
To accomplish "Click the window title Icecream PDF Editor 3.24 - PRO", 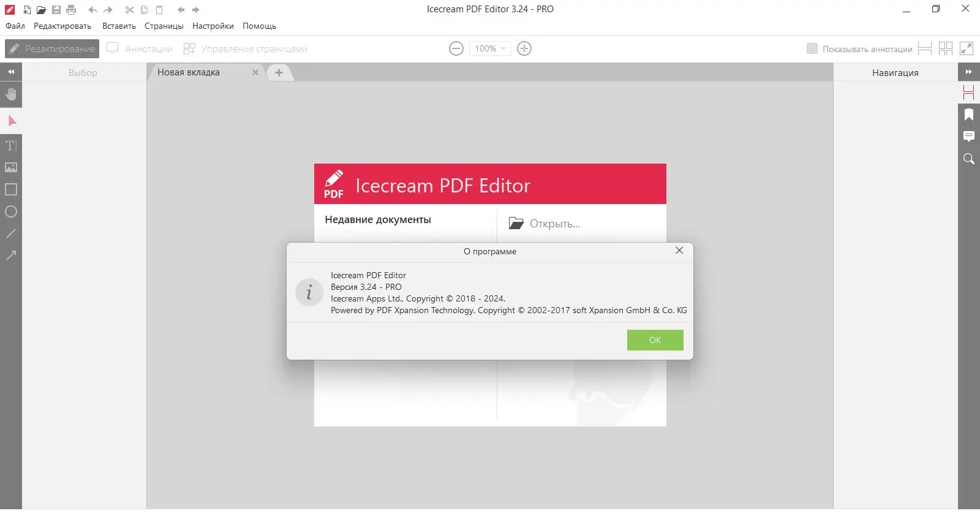I will pos(490,9).
